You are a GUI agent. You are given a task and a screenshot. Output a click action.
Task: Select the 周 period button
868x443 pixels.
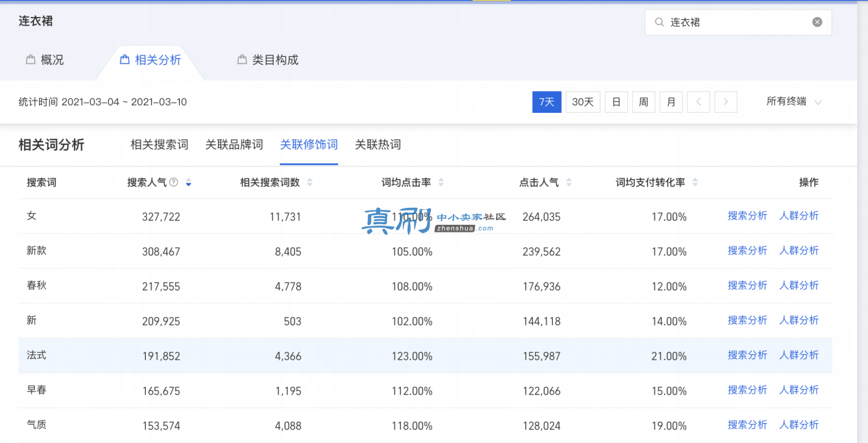pos(644,102)
